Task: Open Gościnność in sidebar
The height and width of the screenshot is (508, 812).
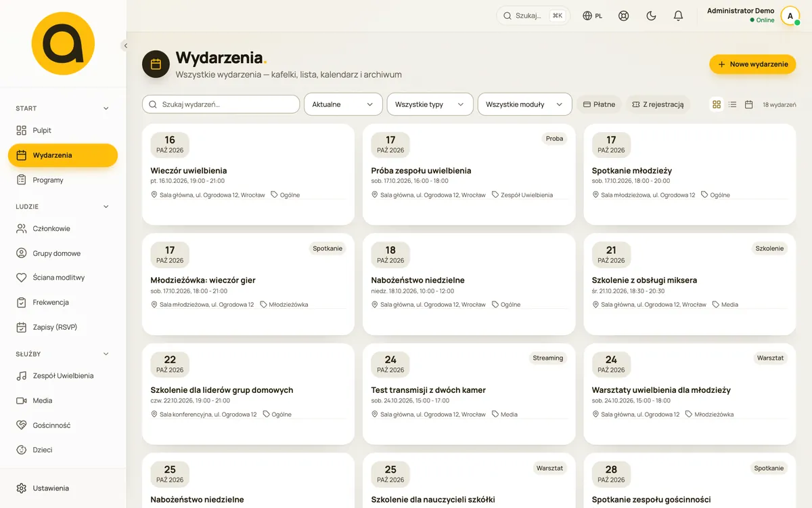Action: tap(63, 425)
